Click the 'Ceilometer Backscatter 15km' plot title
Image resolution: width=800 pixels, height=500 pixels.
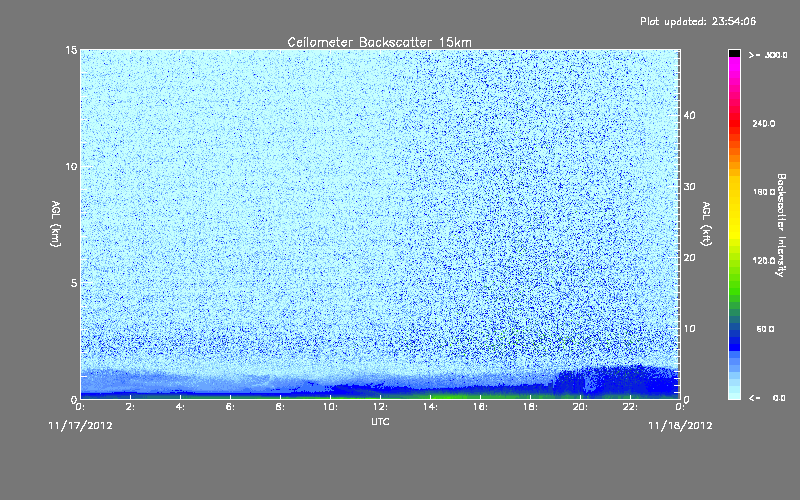(x=379, y=42)
